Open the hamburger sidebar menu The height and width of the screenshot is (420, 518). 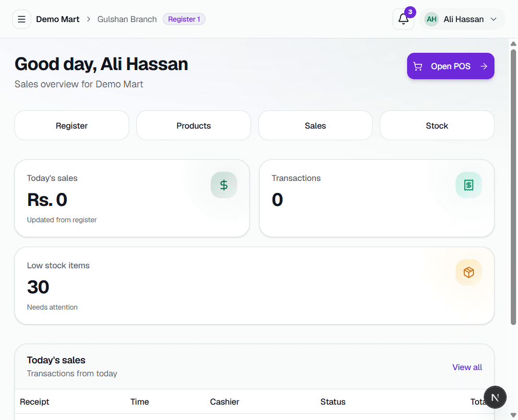pyautogui.click(x=22, y=19)
